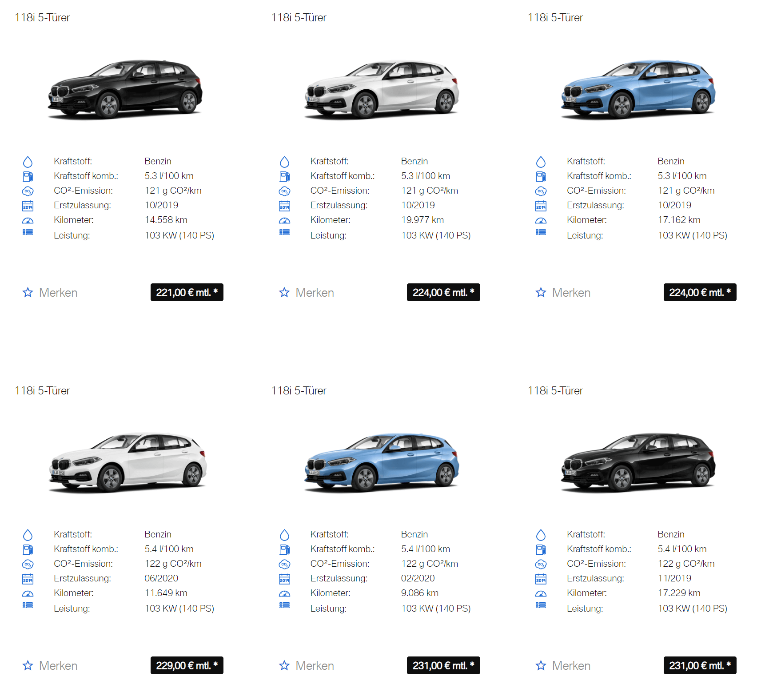The width and height of the screenshot is (765, 700).
Task: Click the CO2 cloud icon on the 9.086 km car
Action: 284,564
